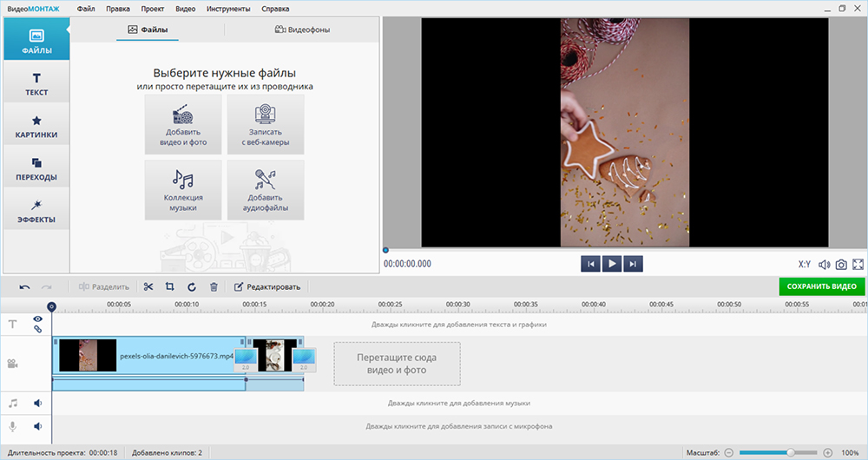Select the crop tool

(x=170, y=286)
